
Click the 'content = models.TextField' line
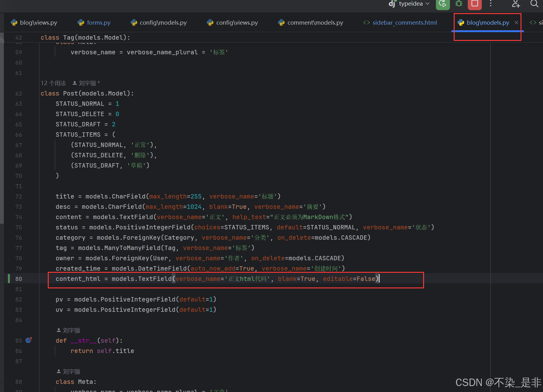pos(204,217)
